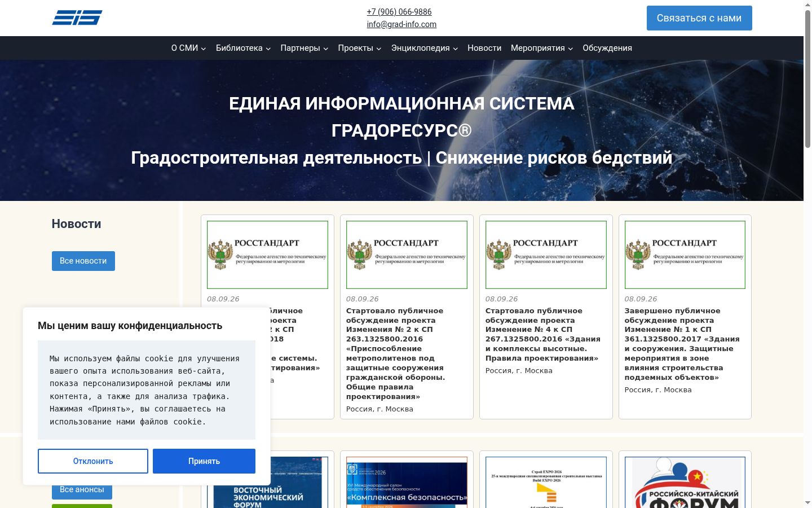Decline cookies with Отклонить button
The width and height of the screenshot is (812, 508).
click(93, 461)
